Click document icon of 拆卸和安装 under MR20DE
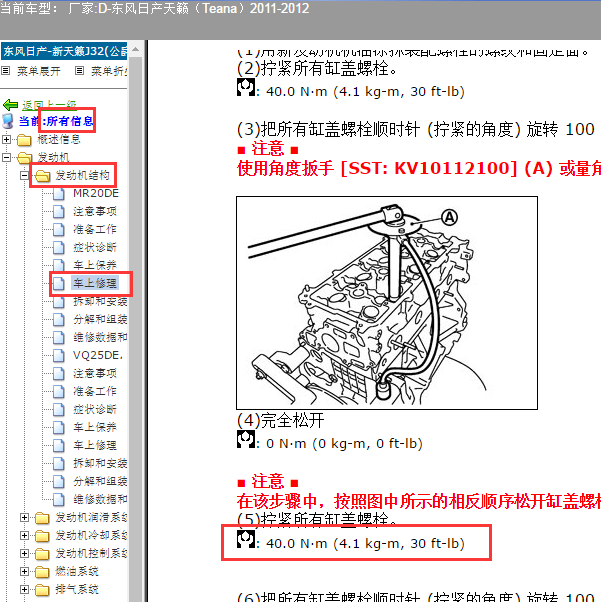Image resolution: width=601 pixels, height=602 pixels. click(58, 301)
